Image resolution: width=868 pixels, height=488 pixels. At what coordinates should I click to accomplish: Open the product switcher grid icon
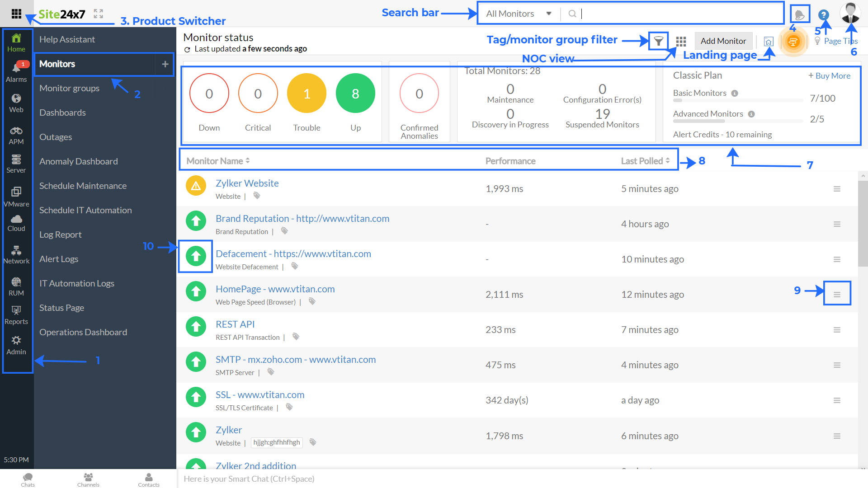(x=16, y=14)
